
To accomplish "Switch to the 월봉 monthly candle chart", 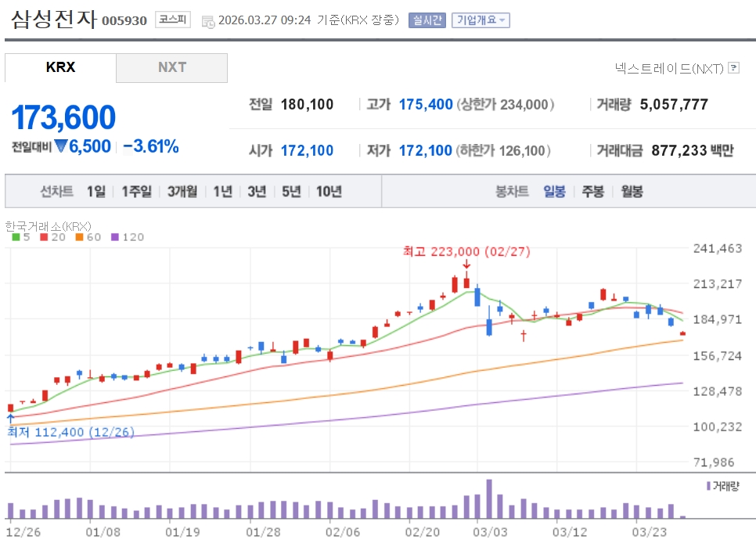I will (x=632, y=191).
